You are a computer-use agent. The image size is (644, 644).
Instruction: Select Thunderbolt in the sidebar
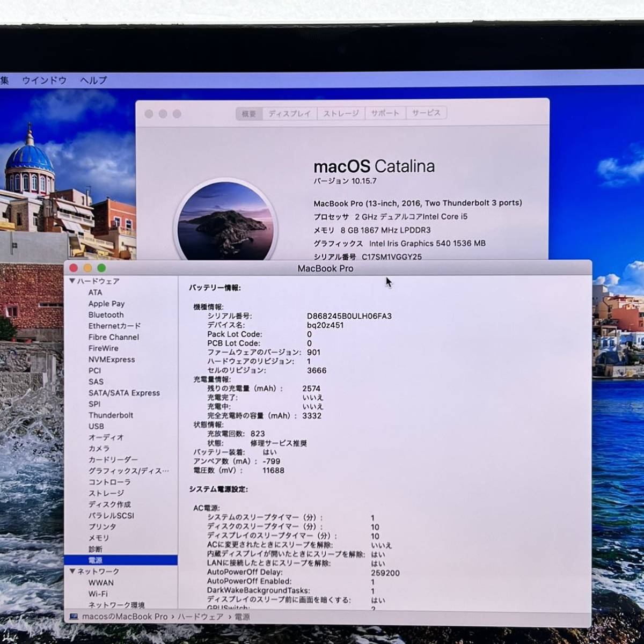tap(111, 415)
